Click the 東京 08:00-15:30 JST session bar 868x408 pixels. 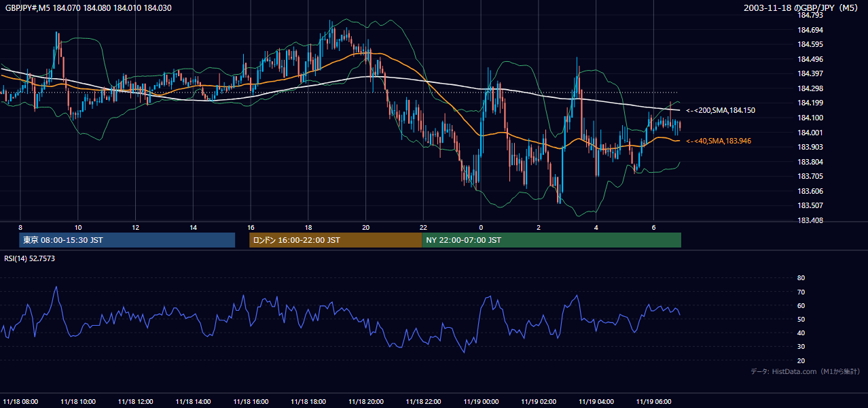point(127,240)
